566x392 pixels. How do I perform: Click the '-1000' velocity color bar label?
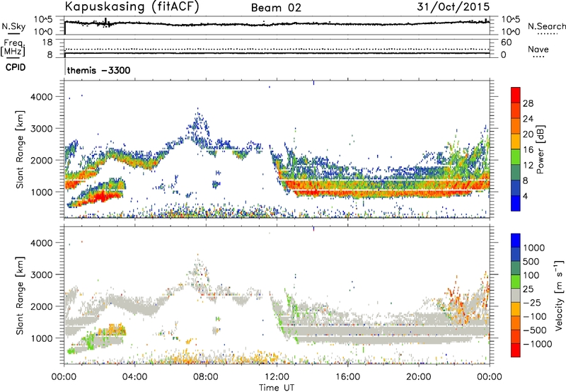538,344
